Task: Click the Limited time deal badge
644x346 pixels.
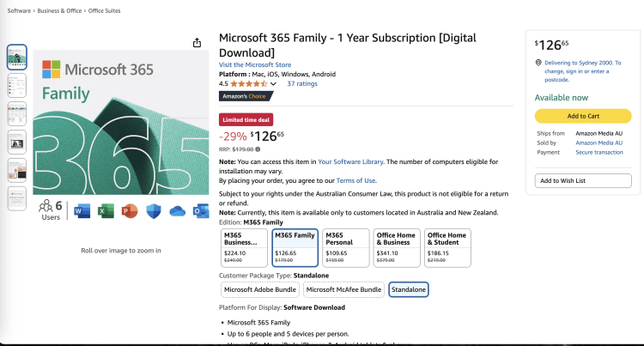Action: coord(246,120)
